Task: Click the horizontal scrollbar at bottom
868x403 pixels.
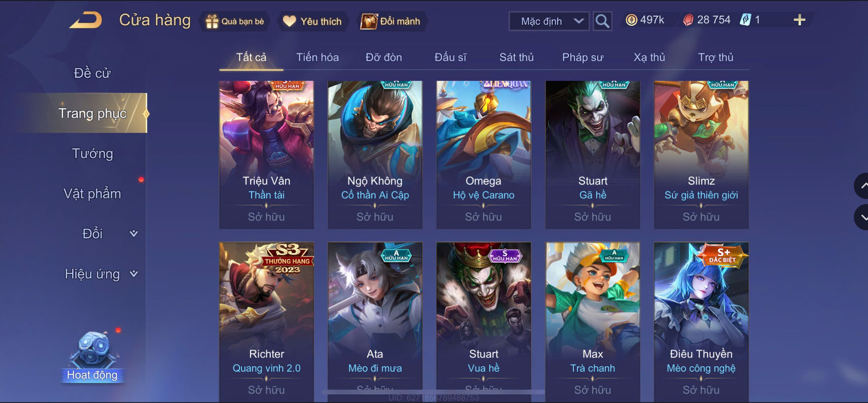Action: [x=433, y=392]
